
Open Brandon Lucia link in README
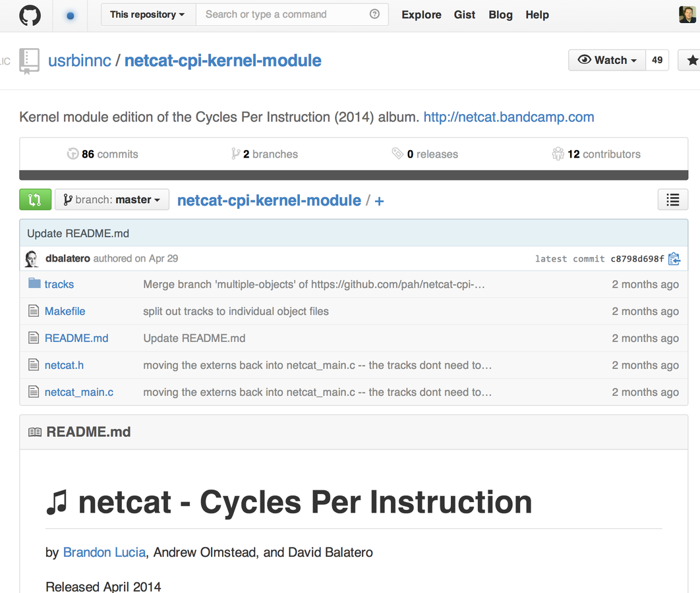[x=104, y=552]
